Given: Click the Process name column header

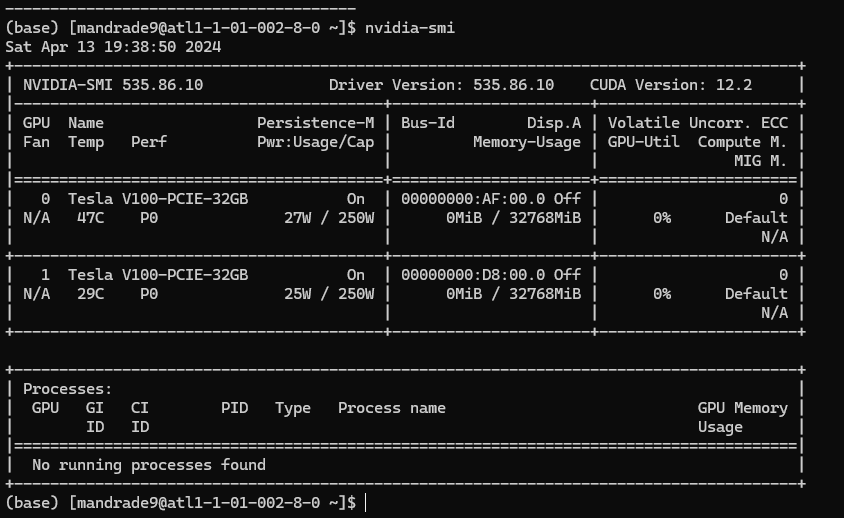Looking at the screenshot, I should 392,408.
